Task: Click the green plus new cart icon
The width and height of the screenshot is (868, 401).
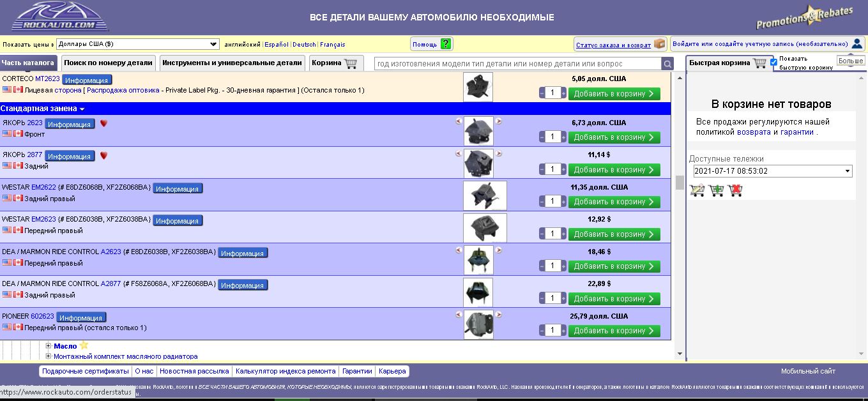Action: [716, 190]
